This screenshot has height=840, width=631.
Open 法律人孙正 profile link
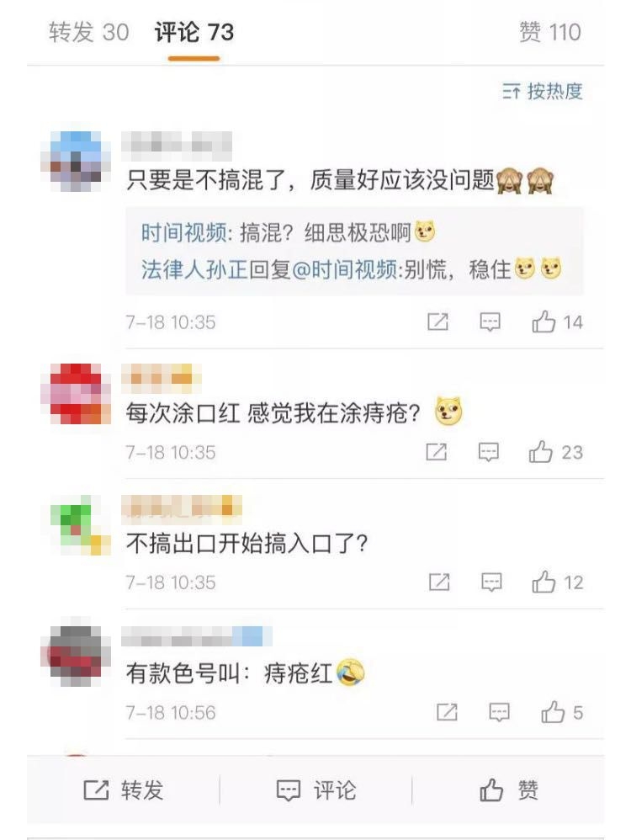tap(194, 269)
